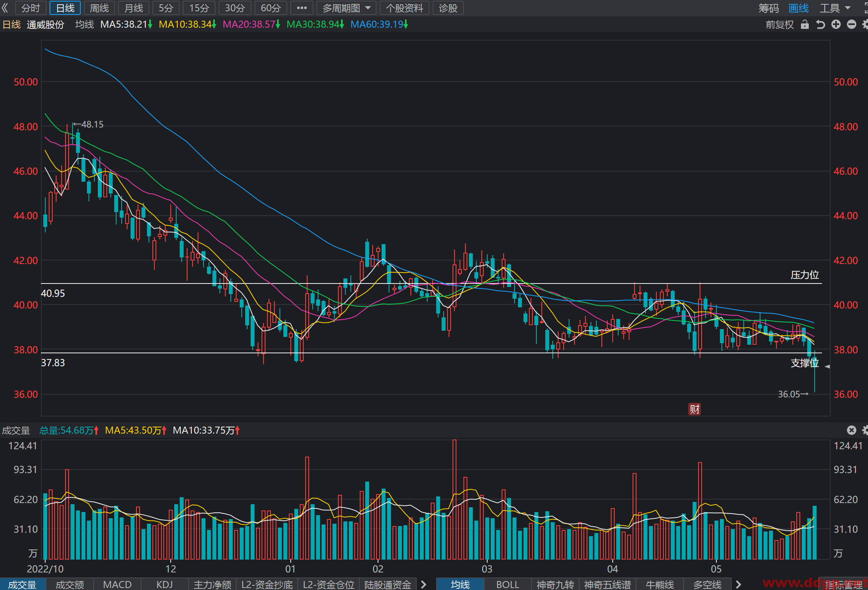Switch to MACD indicator
The image size is (868, 590).
(117, 584)
